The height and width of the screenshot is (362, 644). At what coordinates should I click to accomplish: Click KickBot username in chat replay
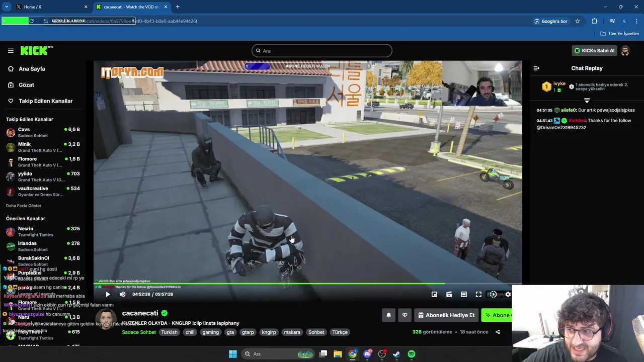[577, 121]
